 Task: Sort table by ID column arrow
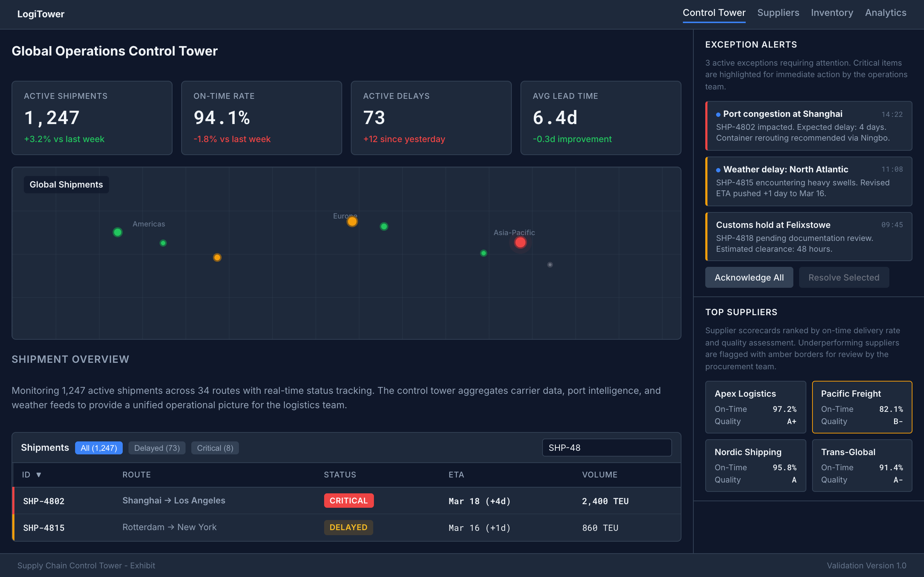coord(39,475)
